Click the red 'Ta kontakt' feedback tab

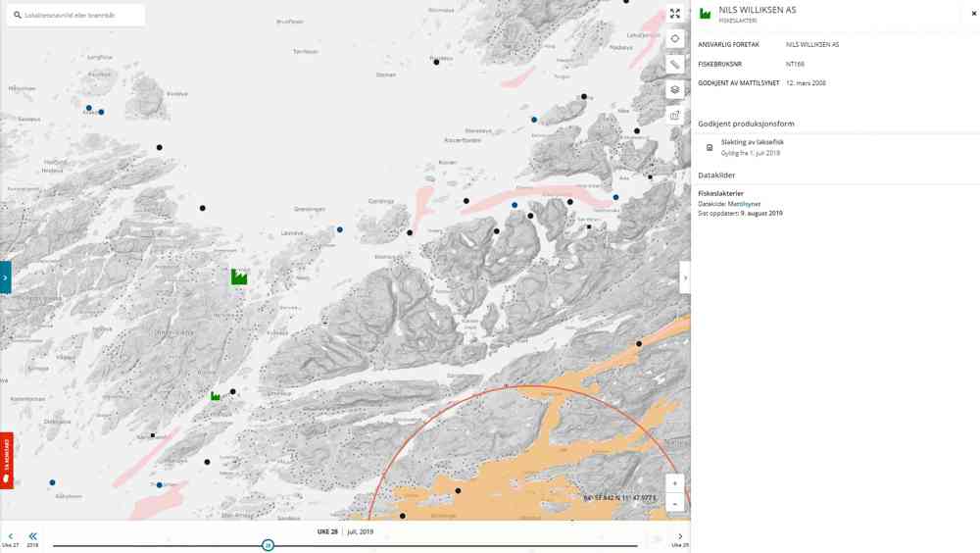(x=6, y=461)
